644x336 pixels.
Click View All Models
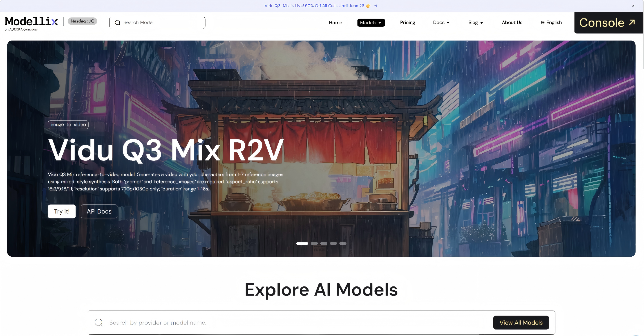coord(521,323)
